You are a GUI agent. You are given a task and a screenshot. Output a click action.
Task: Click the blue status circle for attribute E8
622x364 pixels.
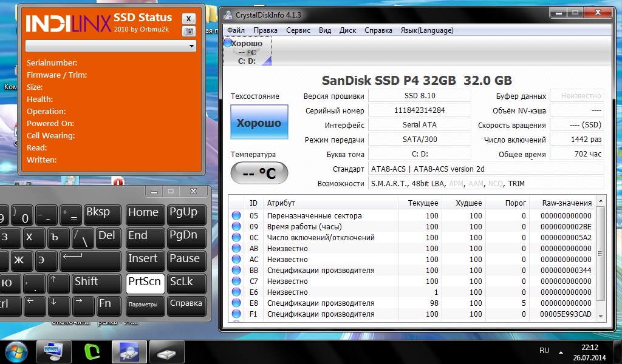(236, 303)
